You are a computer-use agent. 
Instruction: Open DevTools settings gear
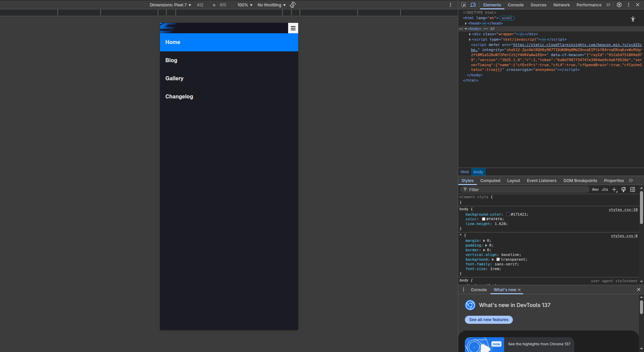pyautogui.click(x=619, y=5)
